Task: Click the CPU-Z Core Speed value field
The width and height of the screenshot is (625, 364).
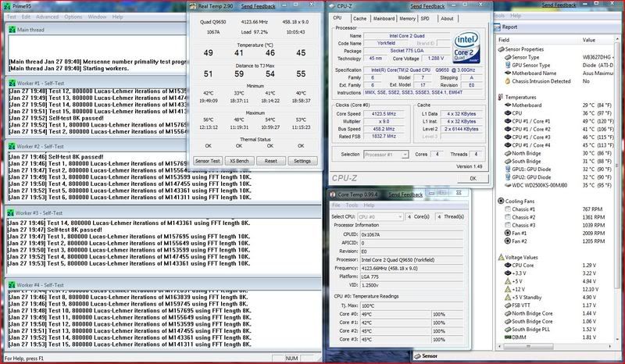Action: point(384,113)
